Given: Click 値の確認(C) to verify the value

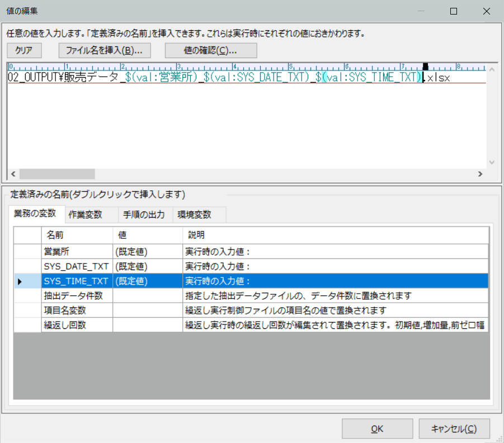Looking at the screenshot, I should click(210, 50).
